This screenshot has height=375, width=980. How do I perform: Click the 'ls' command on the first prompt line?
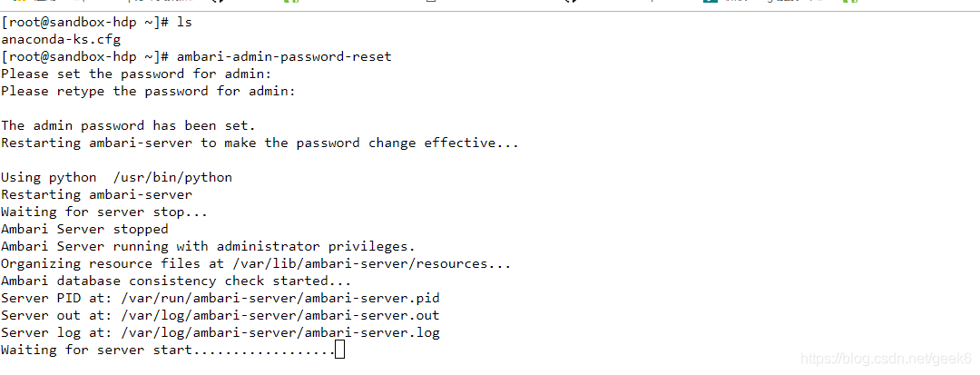click(183, 23)
